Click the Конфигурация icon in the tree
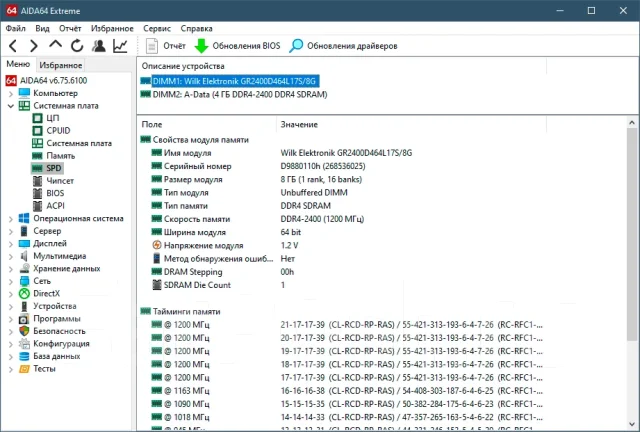The width and height of the screenshot is (640, 432). 24,344
